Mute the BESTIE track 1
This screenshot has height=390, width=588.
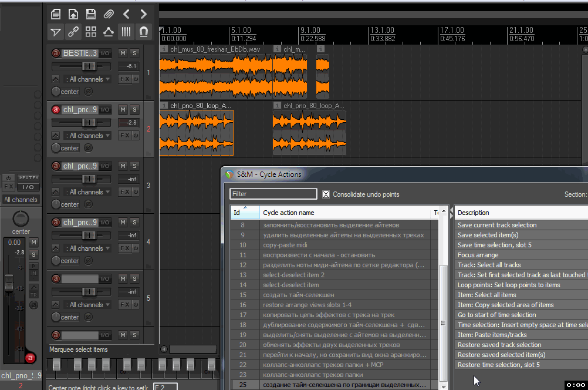(x=123, y=53)
